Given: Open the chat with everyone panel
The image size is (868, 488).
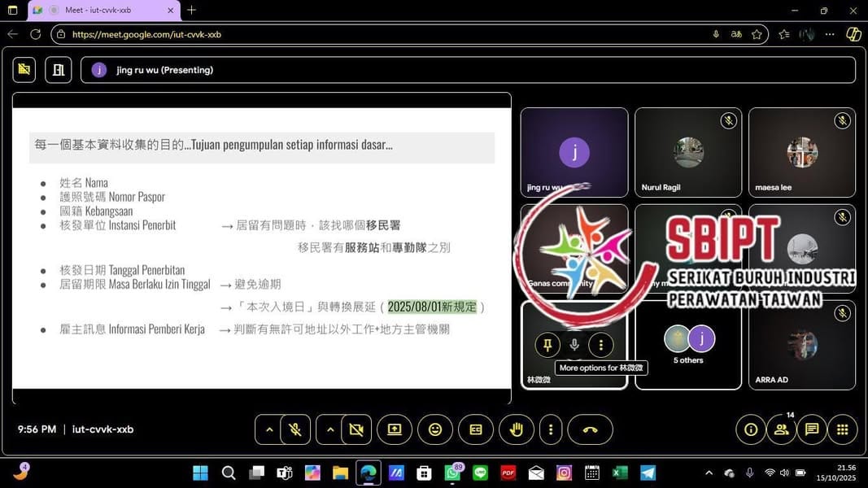Looking at the screenshot, I should click(x=812, y=429).
